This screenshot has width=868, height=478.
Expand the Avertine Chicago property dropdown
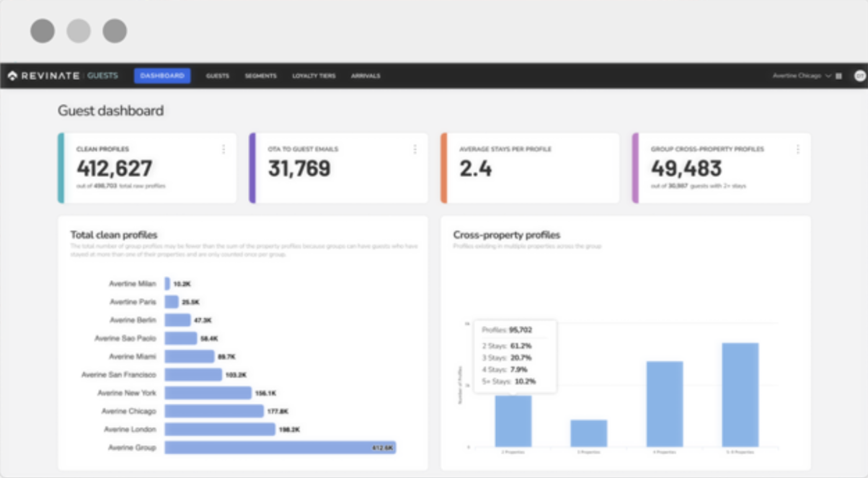802,76
